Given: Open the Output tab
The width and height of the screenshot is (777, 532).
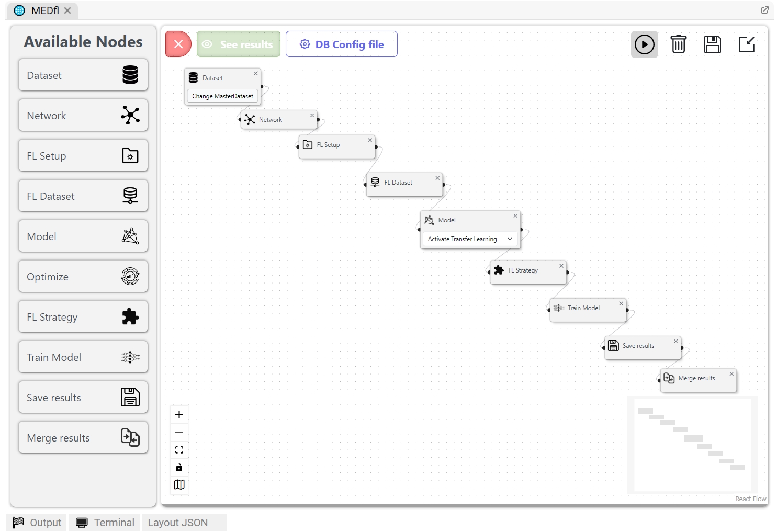Looking at the screenshot, I should (x=37, y=523).
